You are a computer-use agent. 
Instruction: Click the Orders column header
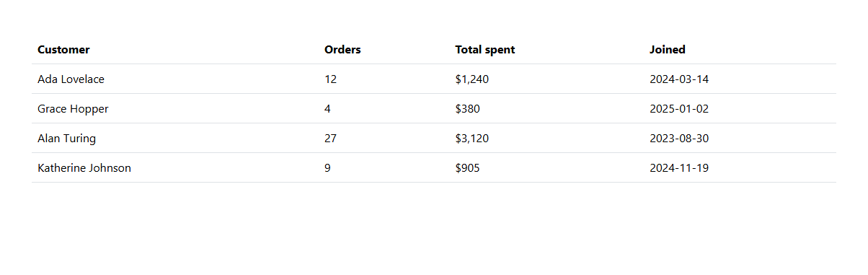click(x=342, y=50)
